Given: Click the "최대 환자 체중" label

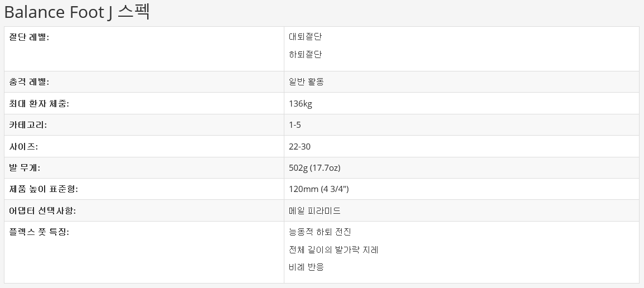Looking at the screenshot, I should tap(39, 104).
